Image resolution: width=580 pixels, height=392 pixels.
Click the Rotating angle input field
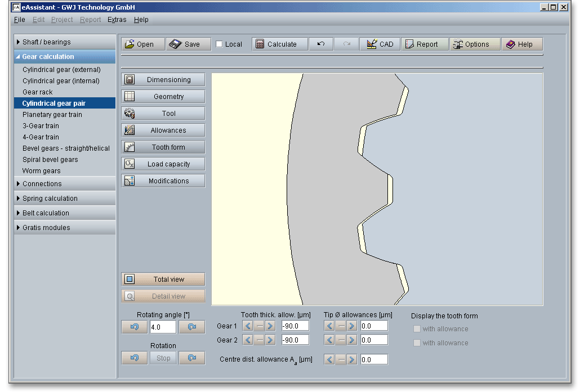tap(163, 327)
